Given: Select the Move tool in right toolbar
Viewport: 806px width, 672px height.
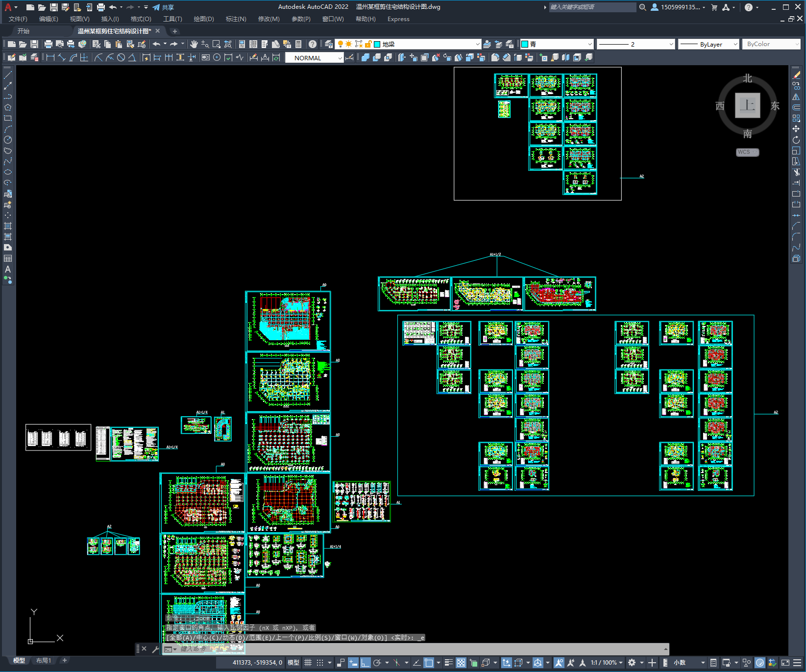Looking at the screenshot, I should 796,129.
